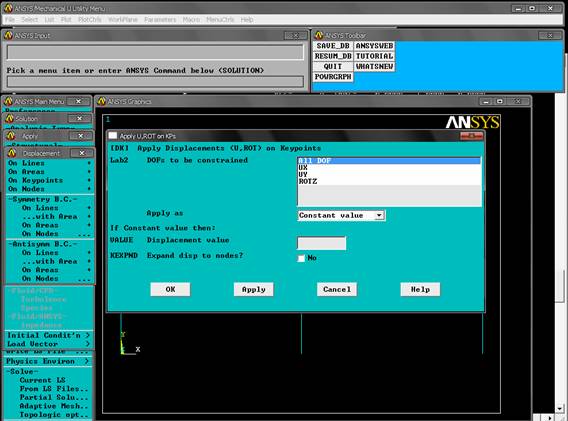Click the ANSYS command input field
The image size is (568, 421).
point(155,82)
